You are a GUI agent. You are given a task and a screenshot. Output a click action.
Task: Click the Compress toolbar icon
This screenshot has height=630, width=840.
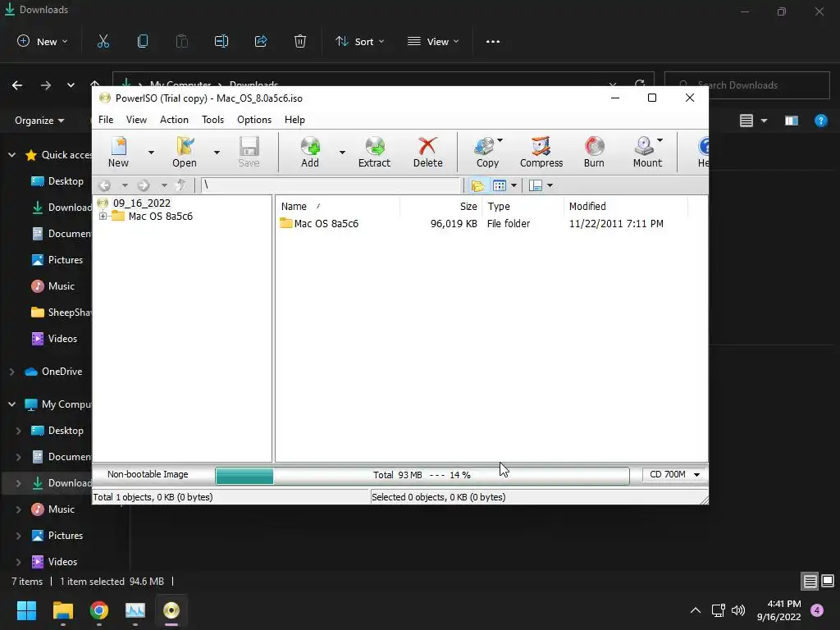click(x=541, y=152)
